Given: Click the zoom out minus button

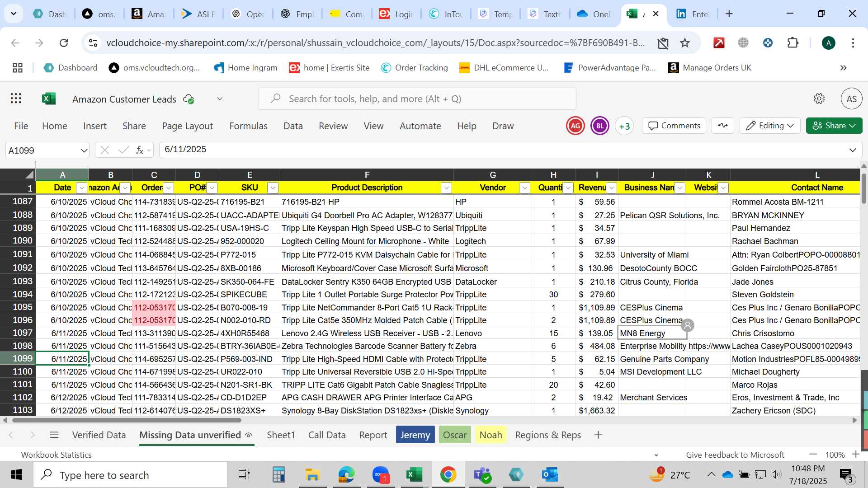Looking at the screenshot, I should point(813,454).
